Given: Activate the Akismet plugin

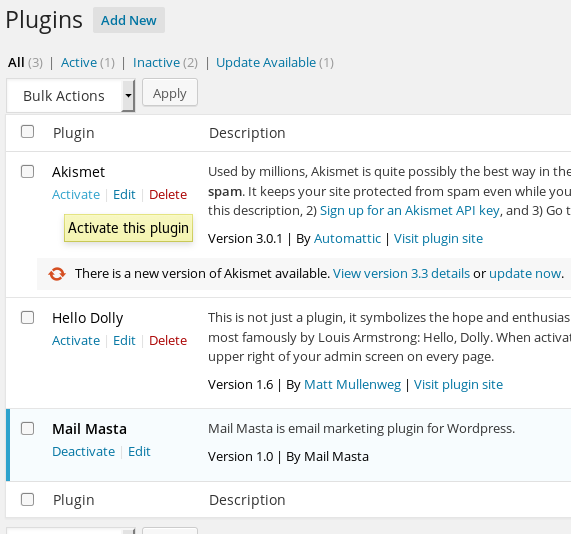Looking at the screenshot, I should tap(76, 195).
